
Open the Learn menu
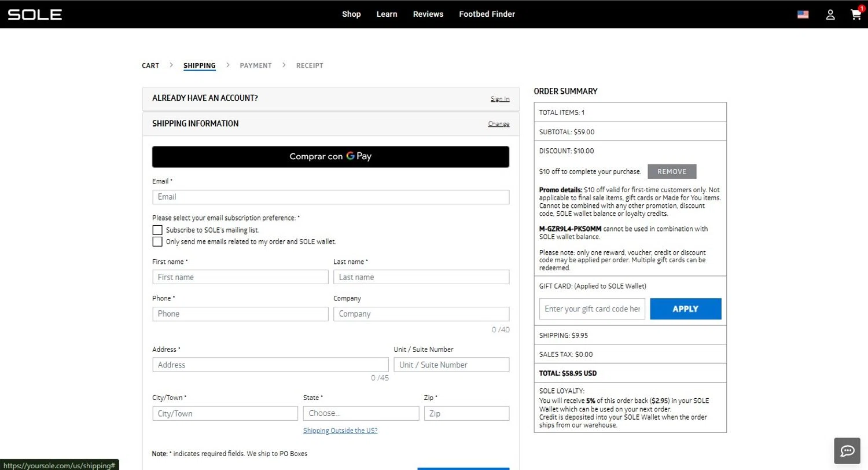[387, 14]
